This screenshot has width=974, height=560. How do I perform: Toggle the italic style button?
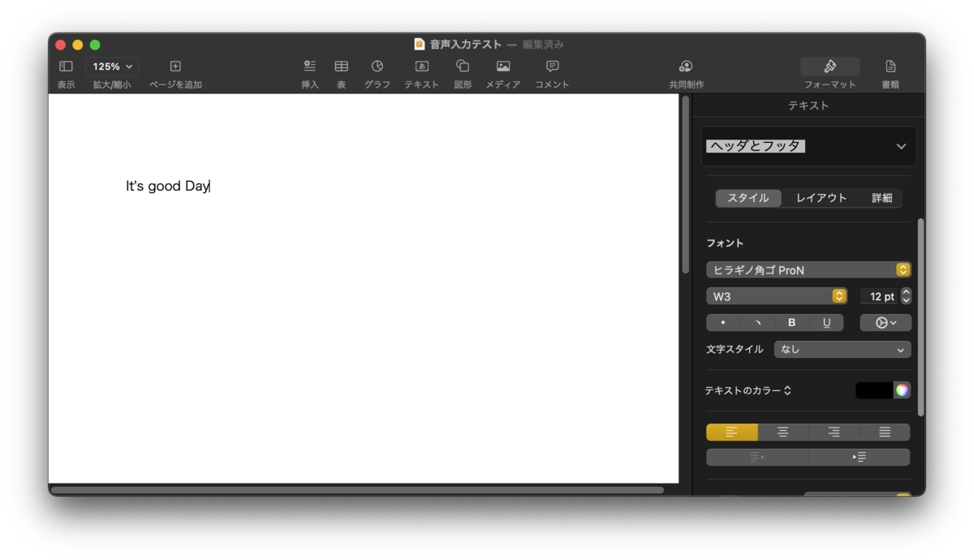[x=757, y=322]
